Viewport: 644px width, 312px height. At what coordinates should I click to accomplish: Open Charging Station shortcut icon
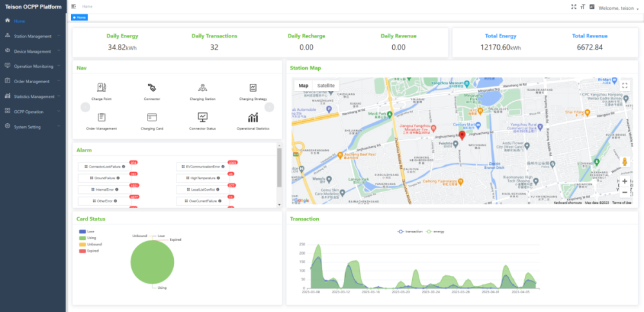coord(202,88)
